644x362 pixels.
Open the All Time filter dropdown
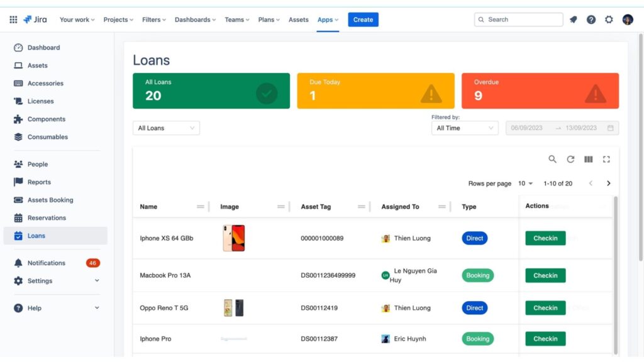(x=464, y=128)
